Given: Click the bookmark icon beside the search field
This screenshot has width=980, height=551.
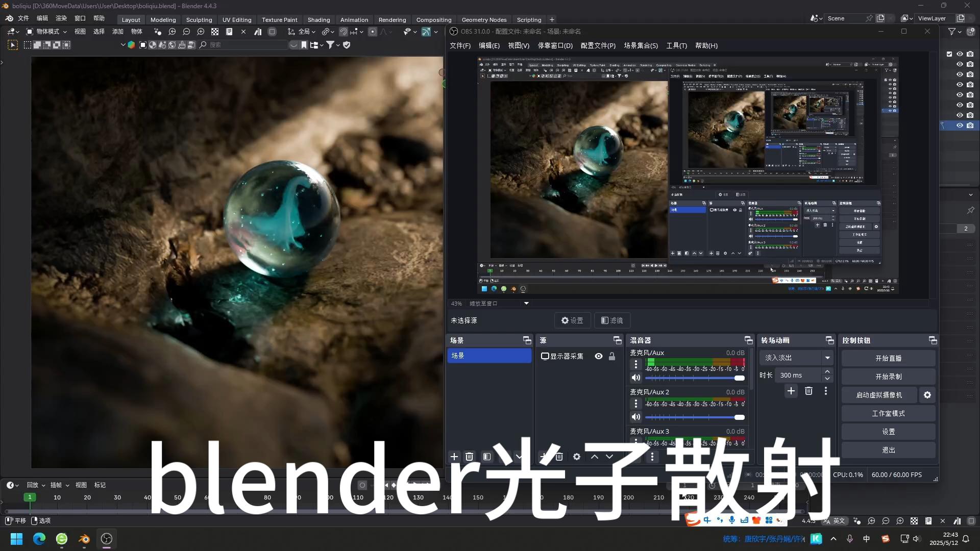Looking at the screenshot, I should coord(304,45).
